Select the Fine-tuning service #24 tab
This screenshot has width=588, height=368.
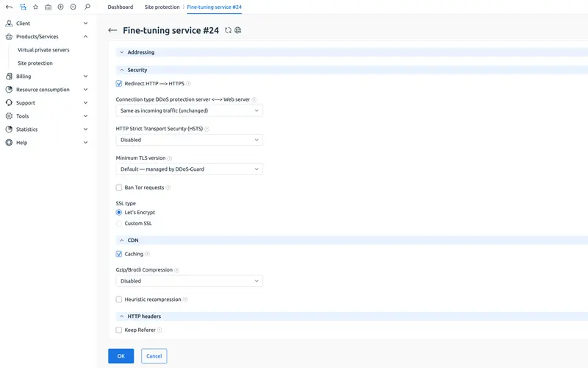pos(214,7)
